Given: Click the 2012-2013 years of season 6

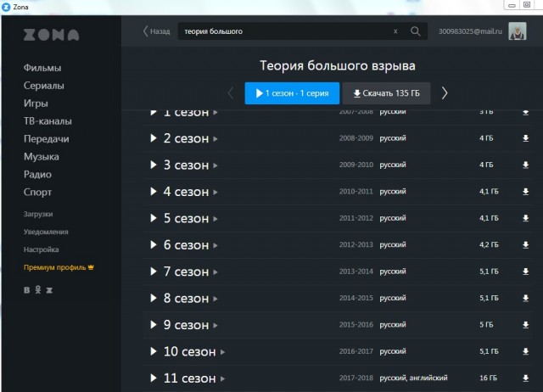Looking at the screenshot, I should pos(356,244).
